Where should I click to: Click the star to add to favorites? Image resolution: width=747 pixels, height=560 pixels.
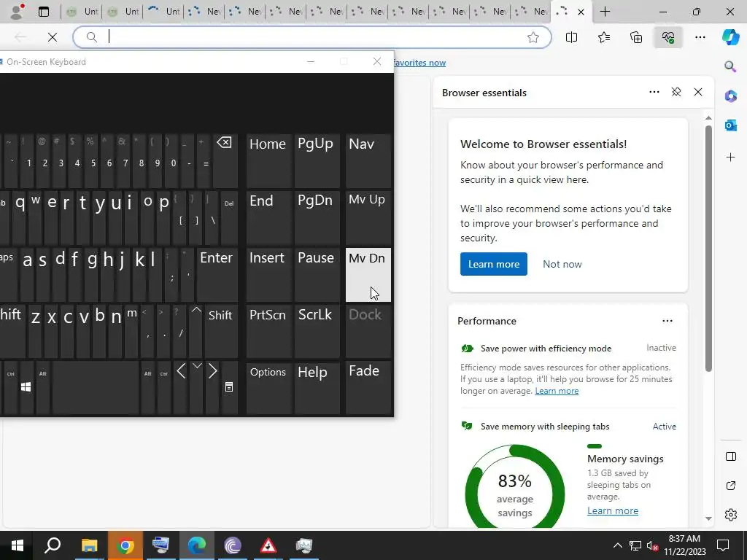[x=533, y=37]
